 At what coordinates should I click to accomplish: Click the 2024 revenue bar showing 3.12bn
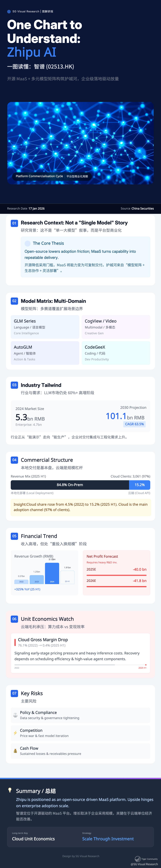(52, 573)
